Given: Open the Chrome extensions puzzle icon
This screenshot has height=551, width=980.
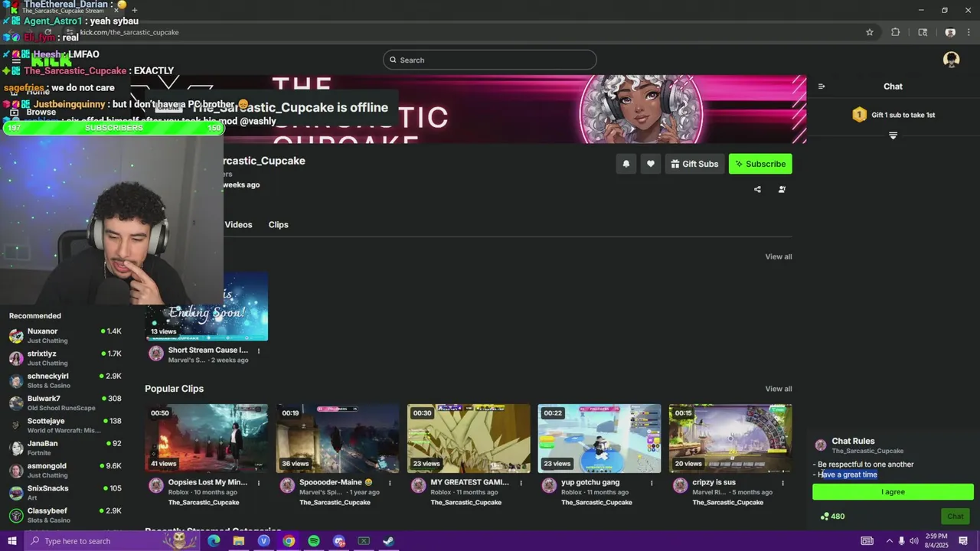Looking at the screenshot, I should pos(895,32).
